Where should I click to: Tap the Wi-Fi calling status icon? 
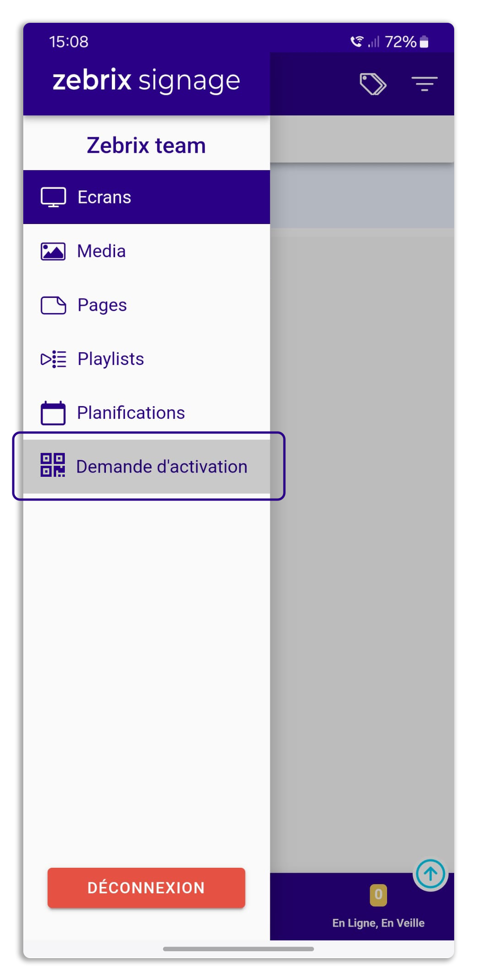(x=356, y=42)
